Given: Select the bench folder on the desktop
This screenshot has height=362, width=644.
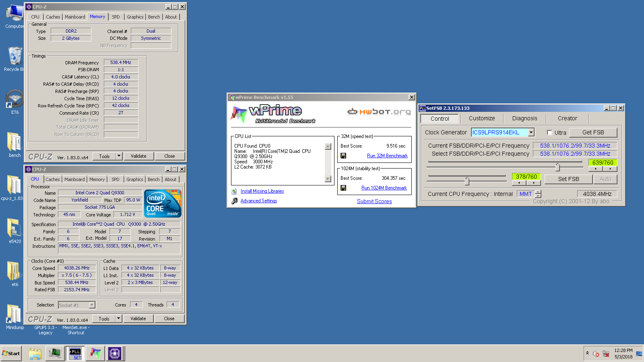Looking at the screenshot, I should coord(15,145).
